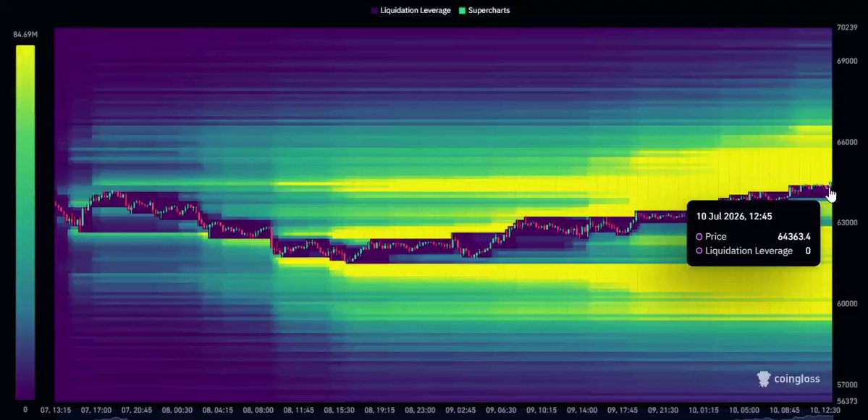868x420 pixels.
Task: Click the "09, 06:30" time axis label
Action: pyautogui.click(x=501, y=411)
